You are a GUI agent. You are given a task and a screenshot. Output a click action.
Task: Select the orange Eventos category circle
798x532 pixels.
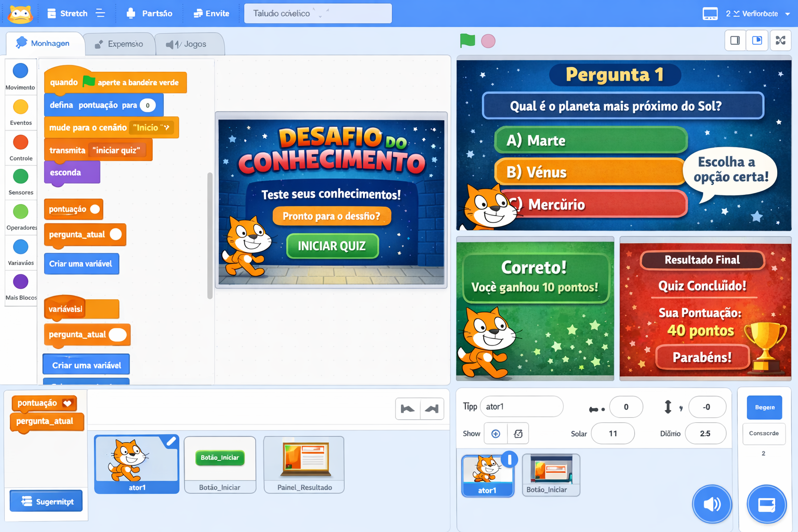click(21, 107)
